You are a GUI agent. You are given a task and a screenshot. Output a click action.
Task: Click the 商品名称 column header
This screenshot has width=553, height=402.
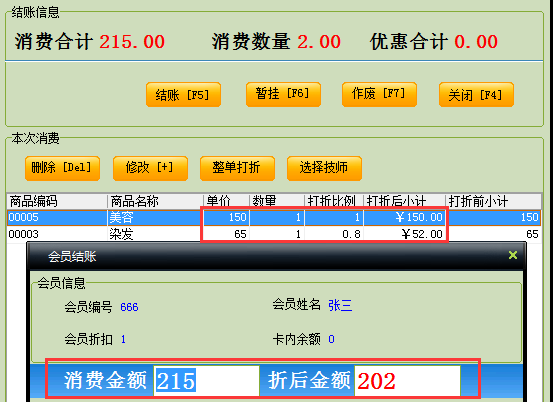[155, 201]
